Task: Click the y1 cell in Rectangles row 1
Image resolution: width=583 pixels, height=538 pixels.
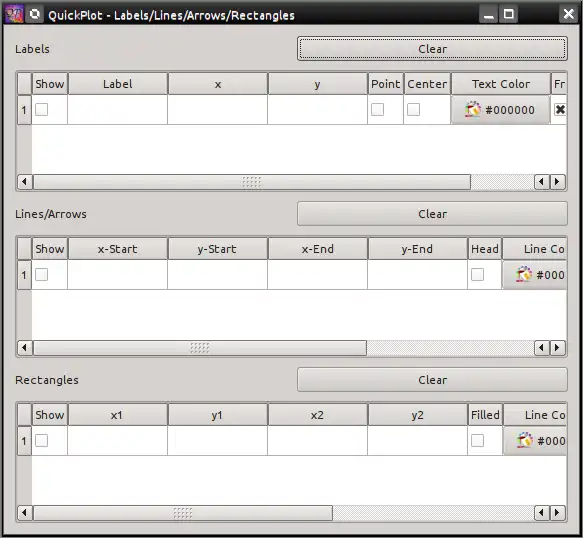Action: [218, 441]
